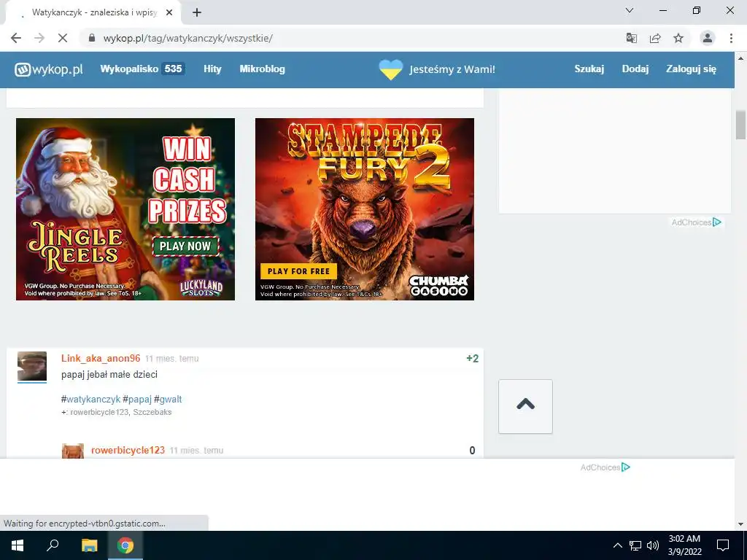Viewport: 747px width, 560px height.
Task: Click the address bar URL field
Action: 352,38
